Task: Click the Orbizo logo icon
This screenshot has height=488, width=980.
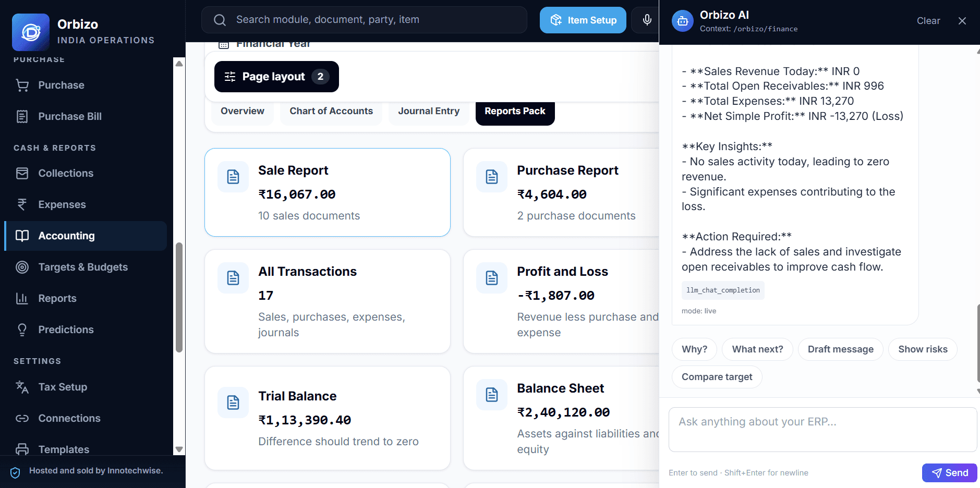Action: [31, 32]
